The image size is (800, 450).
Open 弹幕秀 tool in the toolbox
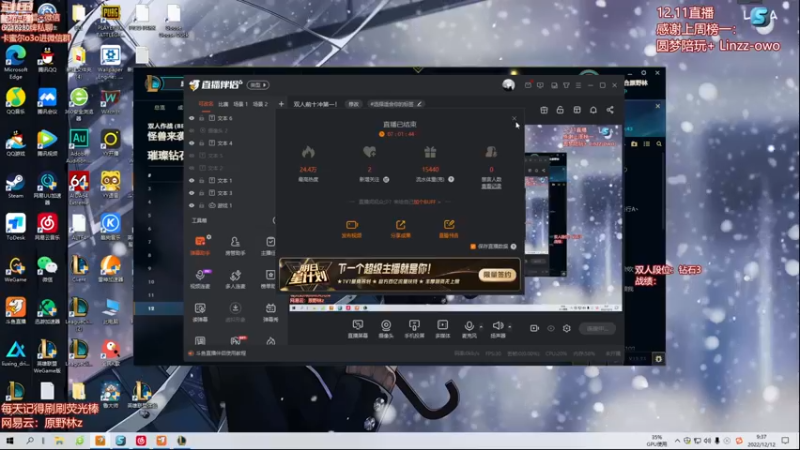pos(270,312)
